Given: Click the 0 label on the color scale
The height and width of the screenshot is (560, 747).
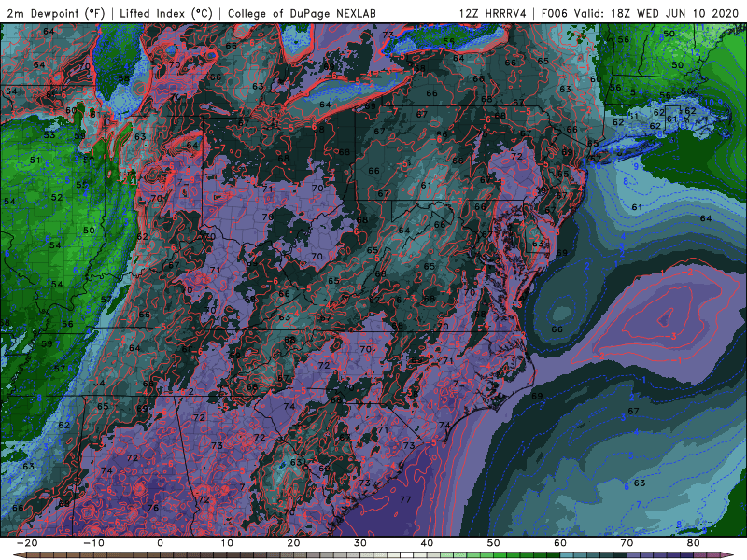Looking at the screenshot, I should tap(160, 543).
